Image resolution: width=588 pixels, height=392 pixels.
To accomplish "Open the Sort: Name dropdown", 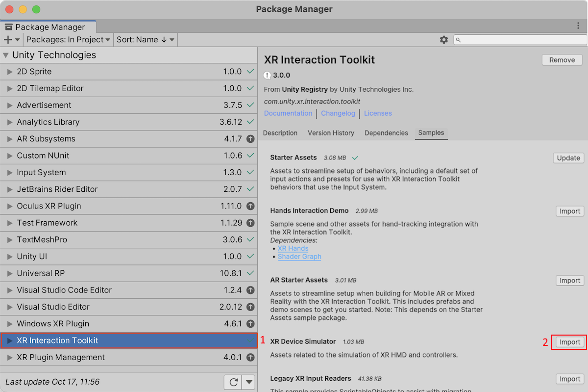I will pos(146,40).
